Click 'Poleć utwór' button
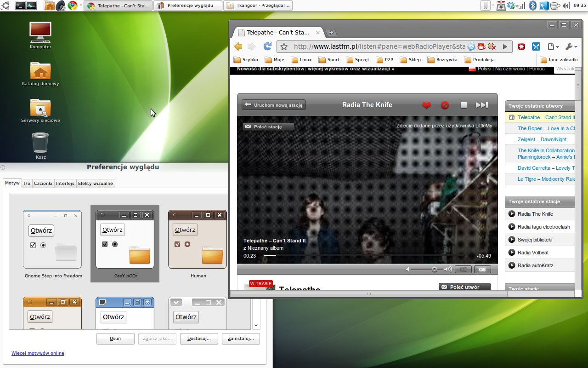Viewport: 588px width, 368px height. coord(464,287)
